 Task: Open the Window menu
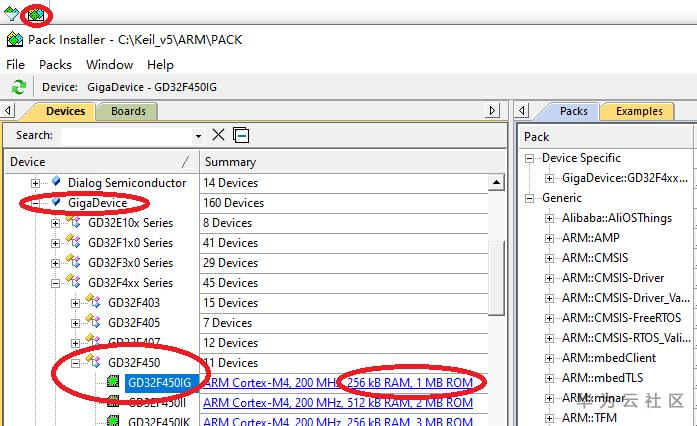pos(109,64)
